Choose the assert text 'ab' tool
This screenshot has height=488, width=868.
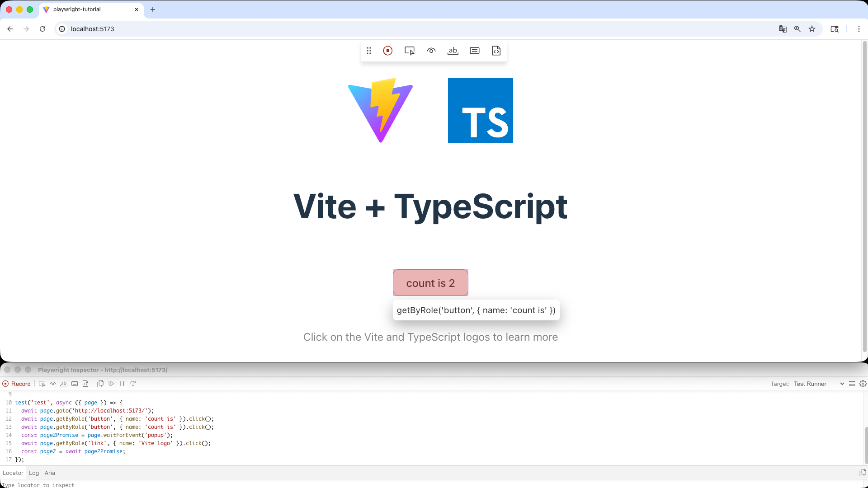point(453,51)
